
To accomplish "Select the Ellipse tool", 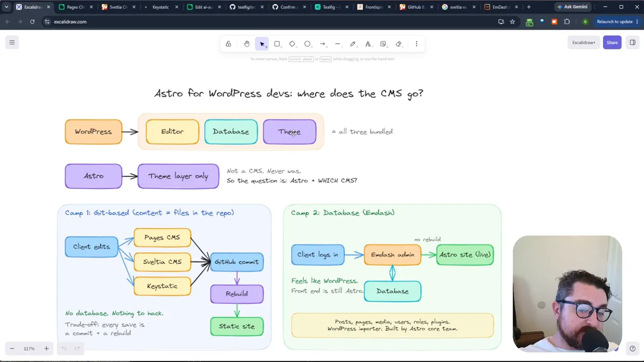I will (307, 44).
